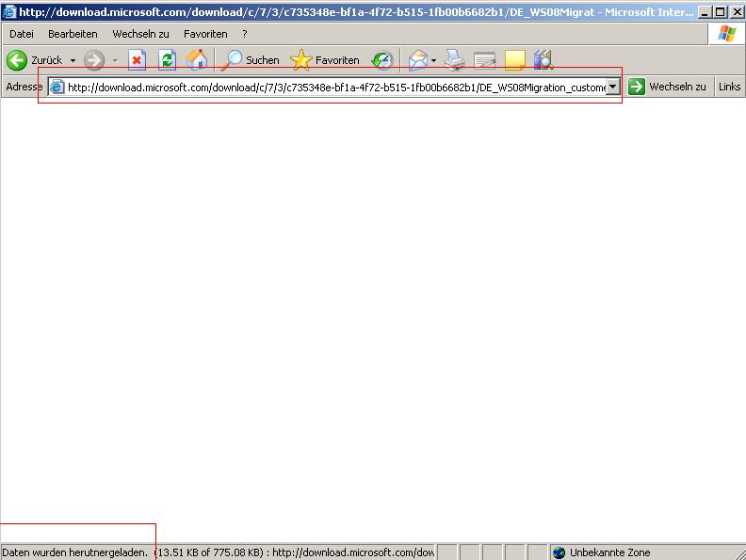
Task: Click the 13.51 KB of 775.08 KB status
Action: pos(209,552)
